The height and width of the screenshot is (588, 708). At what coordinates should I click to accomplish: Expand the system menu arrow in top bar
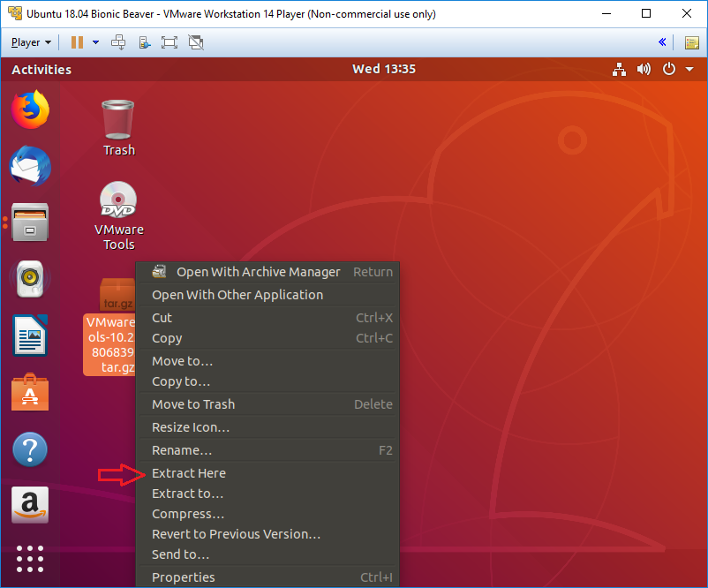click(689, 70)
